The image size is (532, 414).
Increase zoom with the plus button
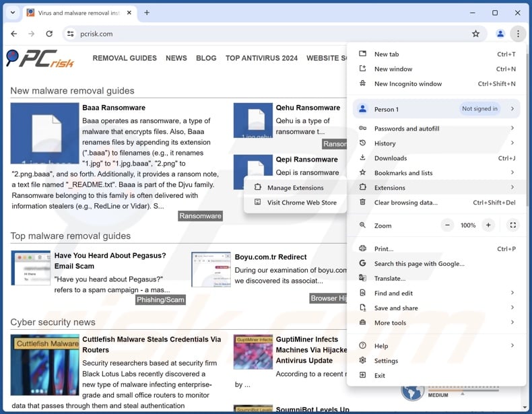coord(488,225)
